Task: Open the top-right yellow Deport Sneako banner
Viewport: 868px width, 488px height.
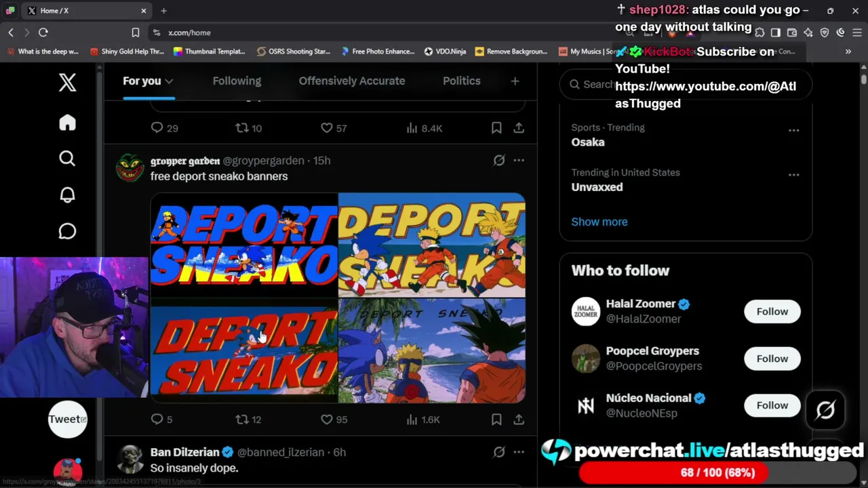Action: (x=432, y=245)
